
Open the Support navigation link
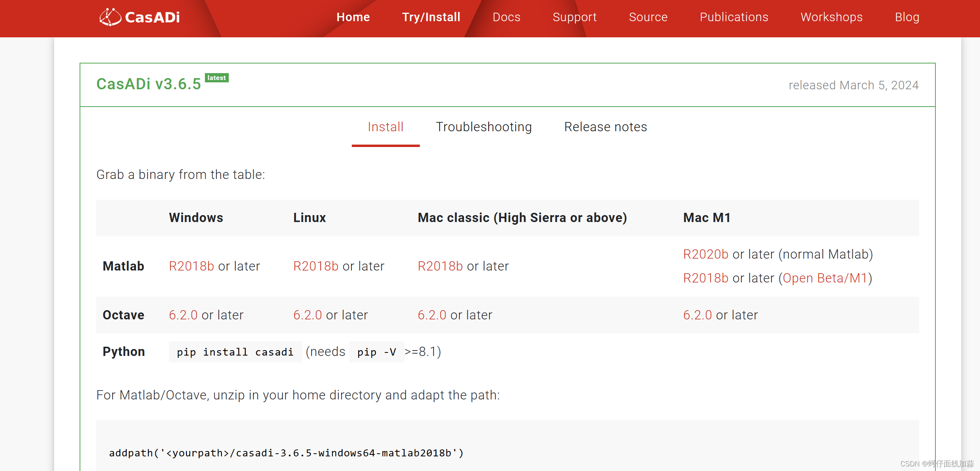574,17
